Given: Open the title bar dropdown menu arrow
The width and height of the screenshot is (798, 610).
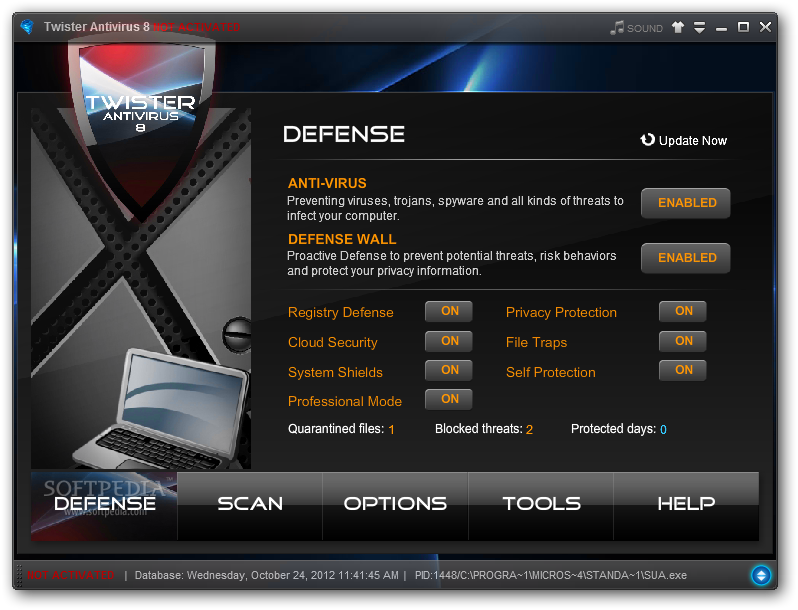Looking at the screenshot, I should 700,27.
